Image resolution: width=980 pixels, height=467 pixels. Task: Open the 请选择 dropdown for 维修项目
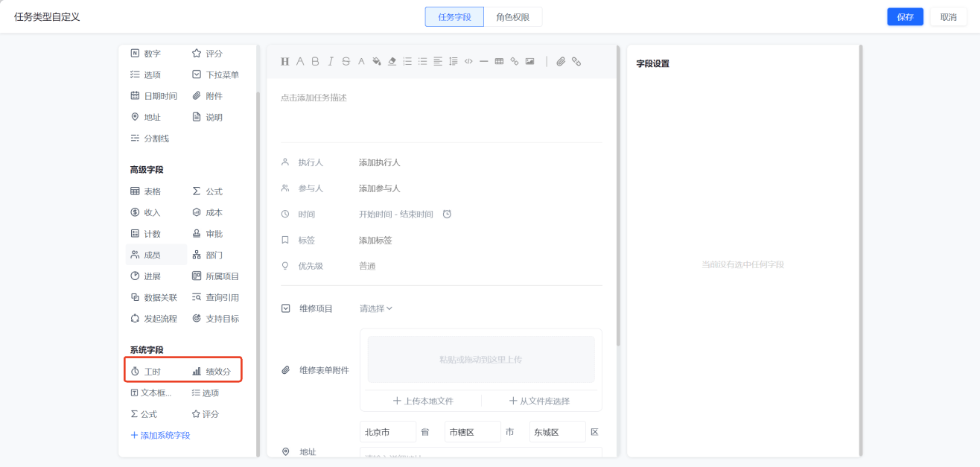tap(376, 308)
